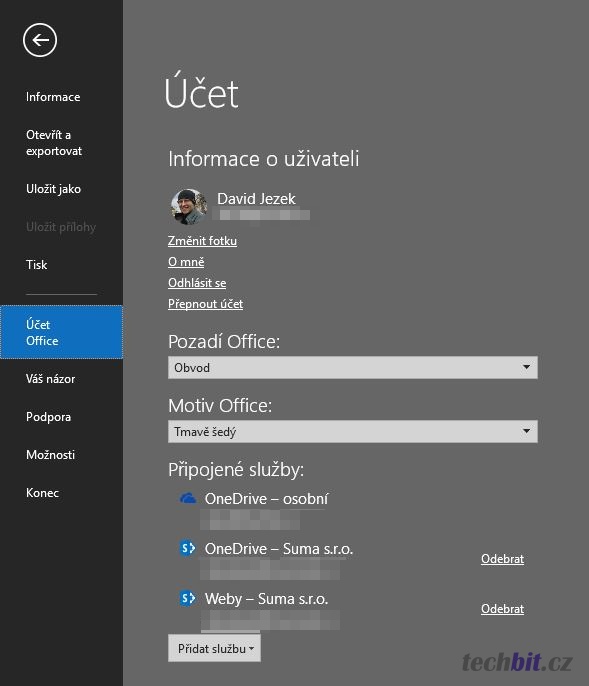589x686 pixels.
Task: Open the Přidat službu dropdown button
Action: (214, 648)
